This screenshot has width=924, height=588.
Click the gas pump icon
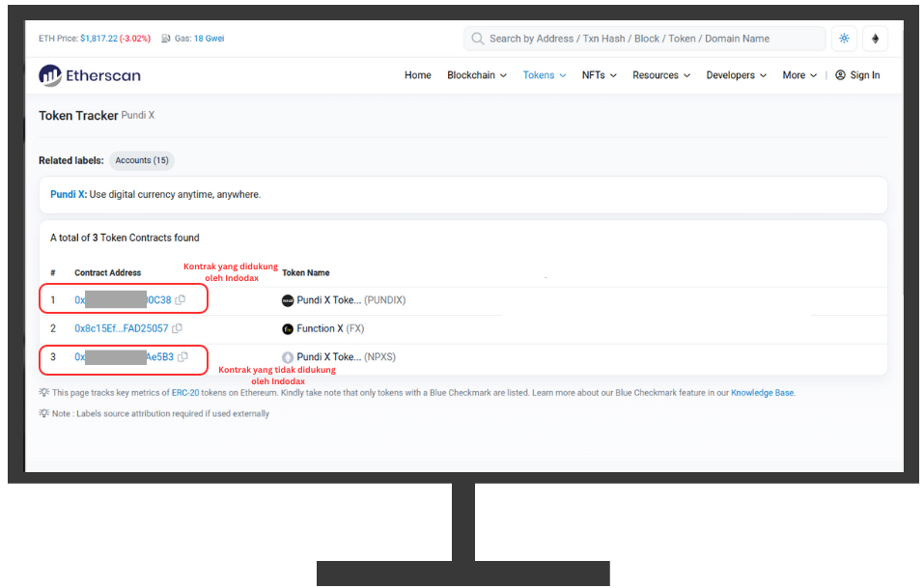click(x=166, y=39)
